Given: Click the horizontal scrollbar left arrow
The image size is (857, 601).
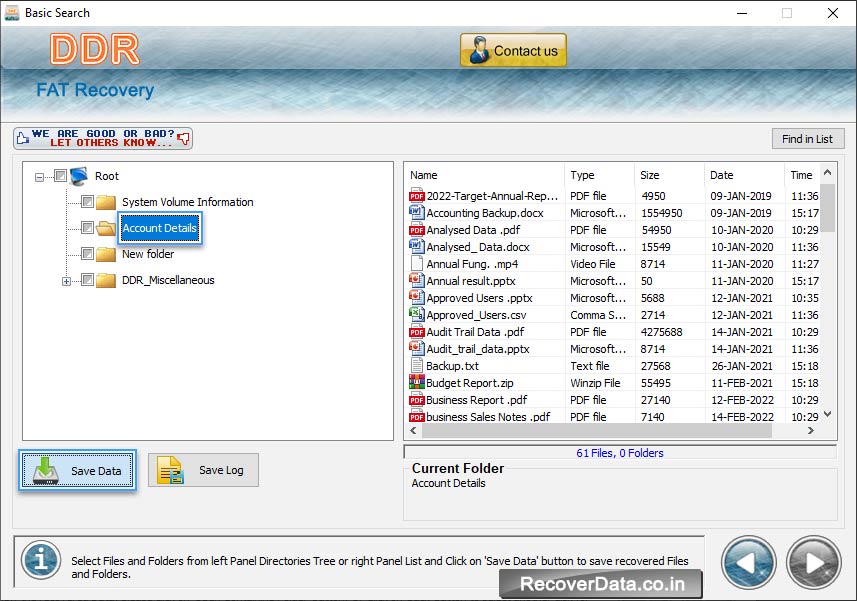Looking at the screenshot, I should click(x=413, y=431).
